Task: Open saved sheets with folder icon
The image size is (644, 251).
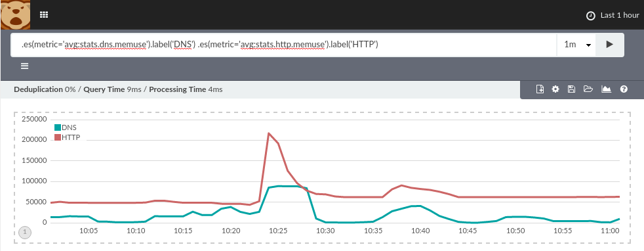Action: pos(588,89)
